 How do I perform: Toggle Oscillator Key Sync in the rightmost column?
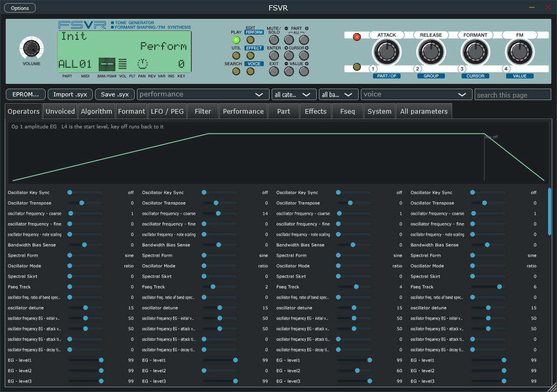pos(488,192)
